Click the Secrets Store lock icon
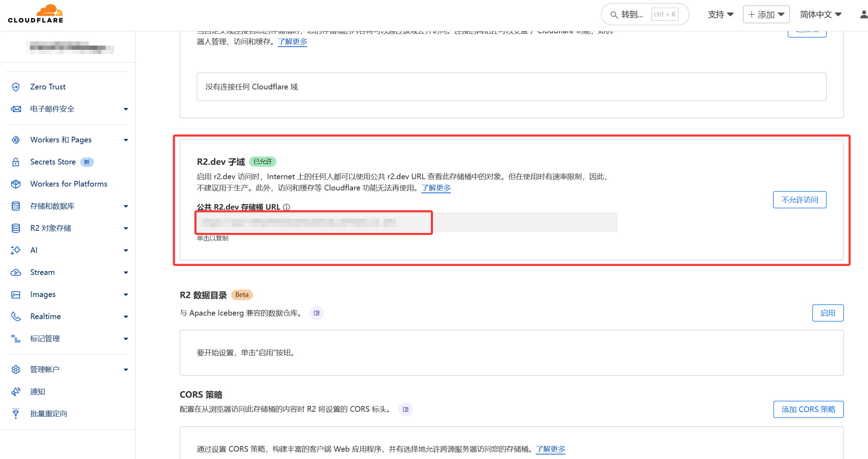868x459 pixels. (16, 162)
